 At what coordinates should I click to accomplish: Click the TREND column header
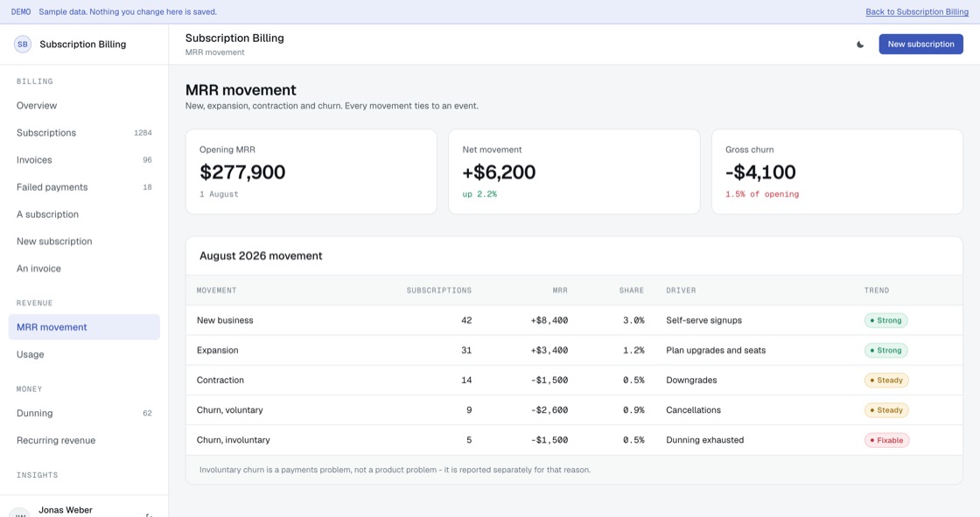[876, 290]
